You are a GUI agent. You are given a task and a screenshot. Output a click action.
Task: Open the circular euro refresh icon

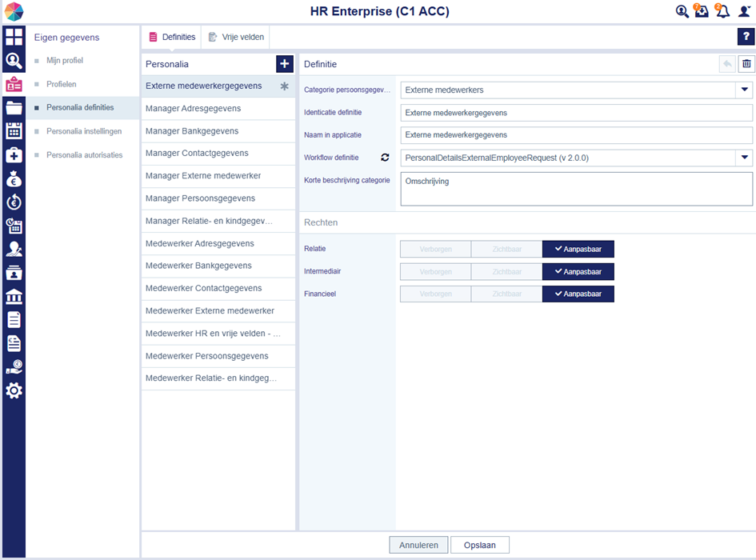(x=14, y=202)
